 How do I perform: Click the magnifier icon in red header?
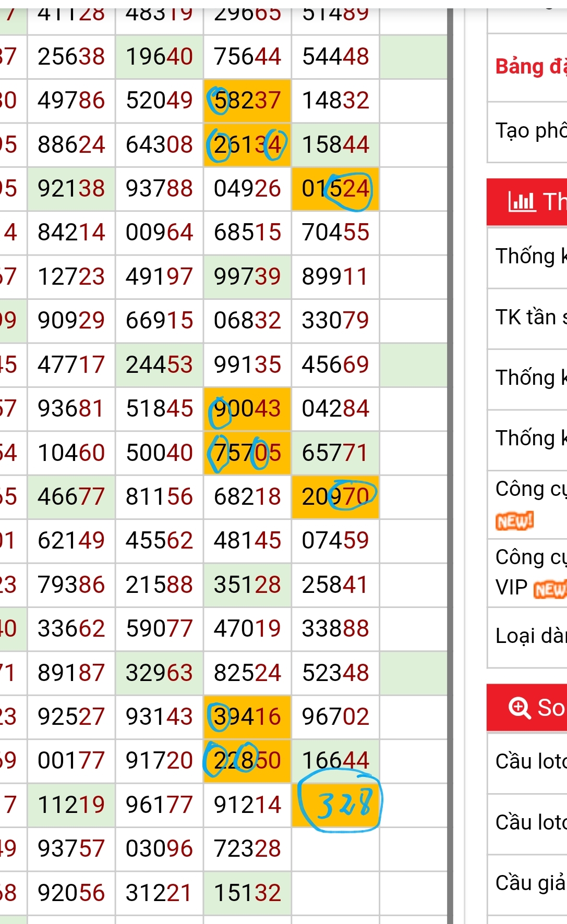pyautogui.click(x=520, y=708)
